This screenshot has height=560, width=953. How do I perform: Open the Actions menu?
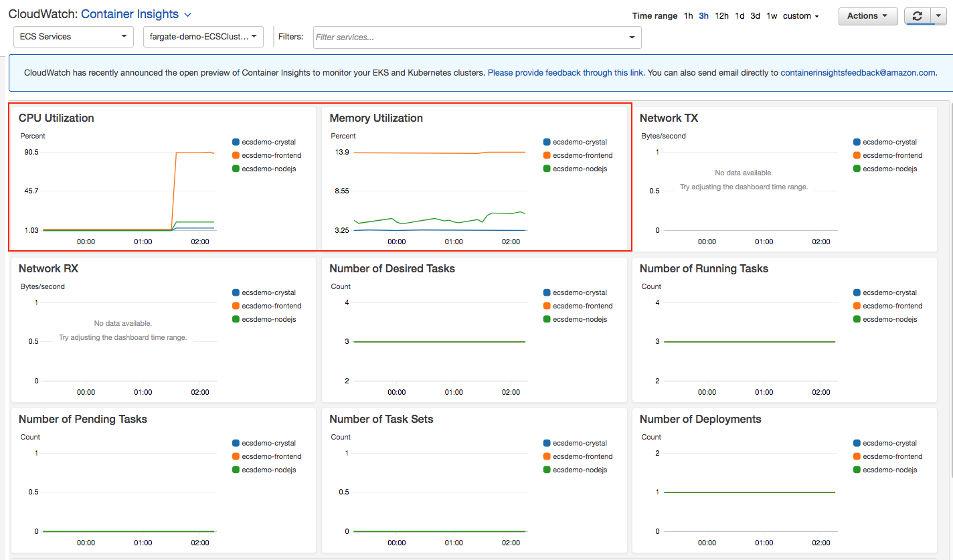pos(867,16)
